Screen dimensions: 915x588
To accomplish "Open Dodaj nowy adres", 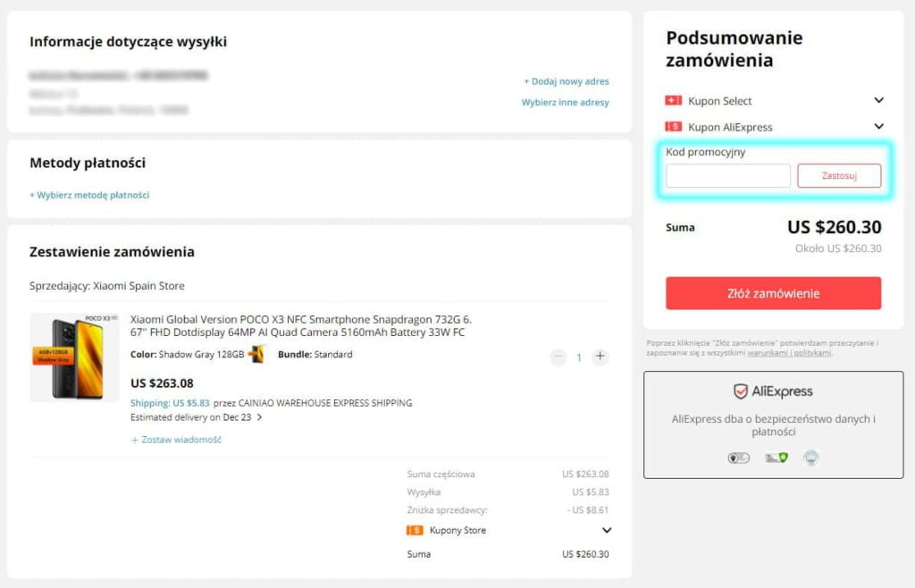I will [x=567, y=80].
